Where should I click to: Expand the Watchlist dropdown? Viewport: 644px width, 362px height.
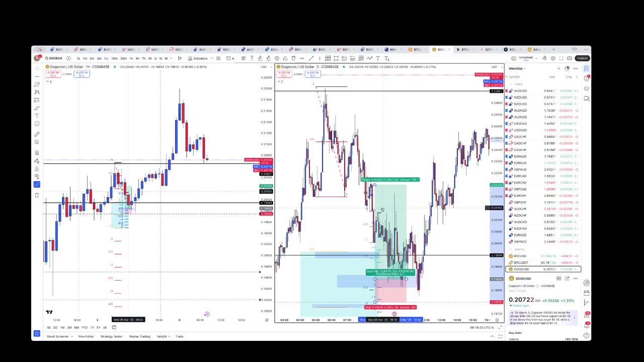pyautogui.click(x=517, y=68)
